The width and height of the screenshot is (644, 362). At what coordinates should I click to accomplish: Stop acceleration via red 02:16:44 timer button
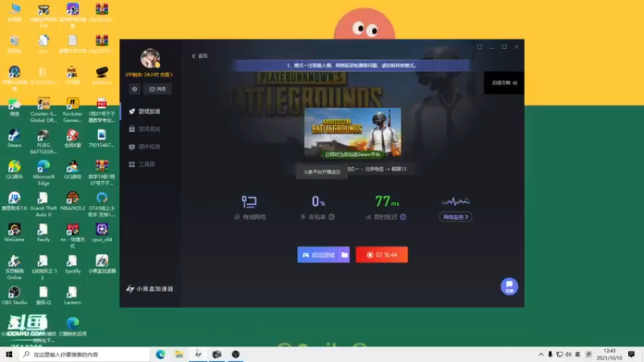tap(382, 255)
